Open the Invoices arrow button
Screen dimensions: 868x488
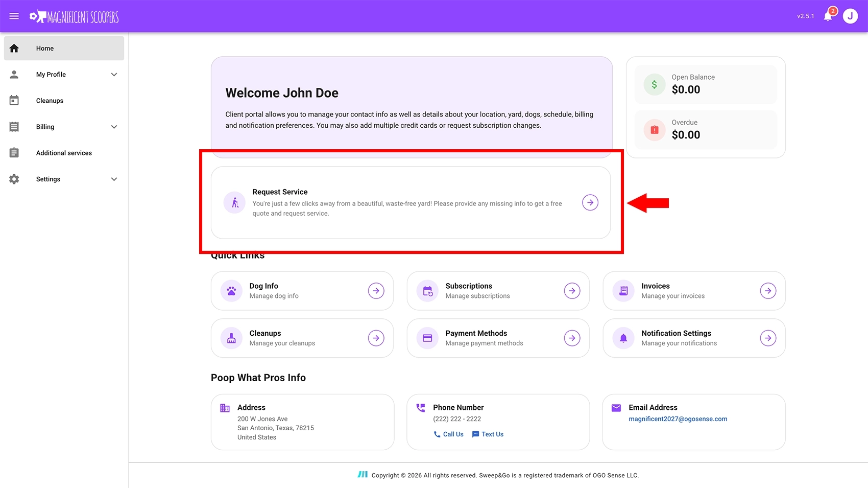[768, 290]
